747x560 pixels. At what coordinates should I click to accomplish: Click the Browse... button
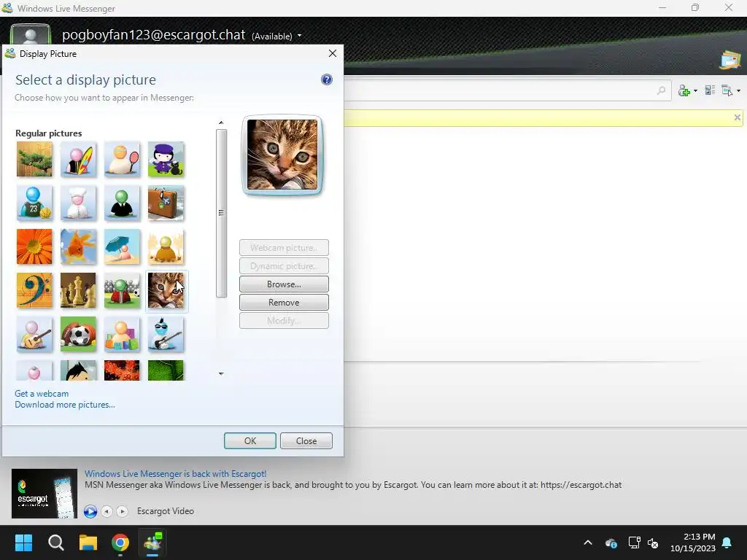[x=284, y=284]
